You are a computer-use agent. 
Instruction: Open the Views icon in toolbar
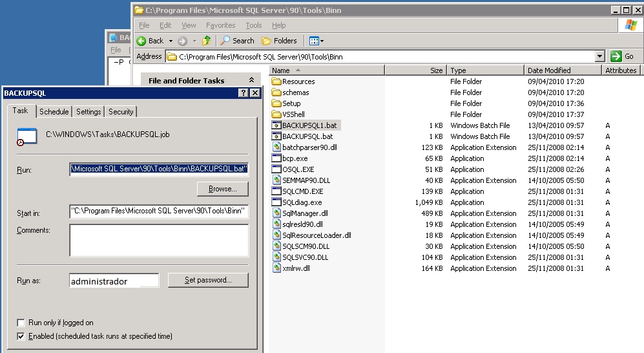coord(314,41)
